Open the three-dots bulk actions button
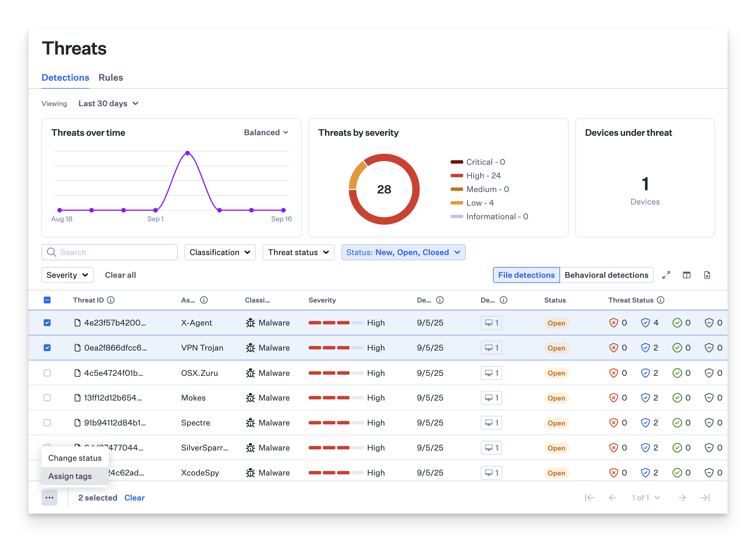The width and height of the screenshot is (756, 542). click(x=49, y=498)
